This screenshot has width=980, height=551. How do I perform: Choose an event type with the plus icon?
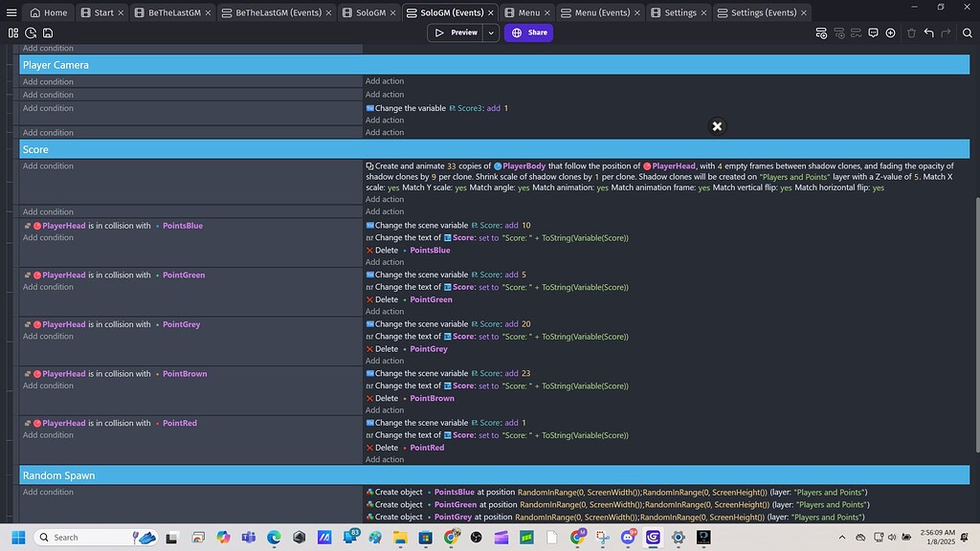pyautogui.click(x=889, y=33)
